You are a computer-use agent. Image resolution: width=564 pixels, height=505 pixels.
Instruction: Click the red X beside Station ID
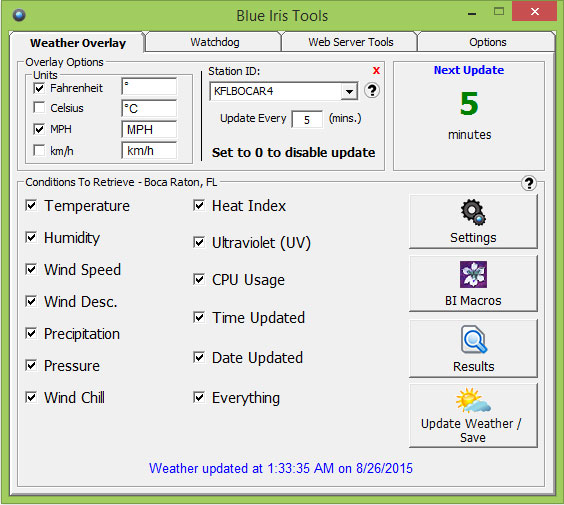pyautogui.click(x=376, y=70)
